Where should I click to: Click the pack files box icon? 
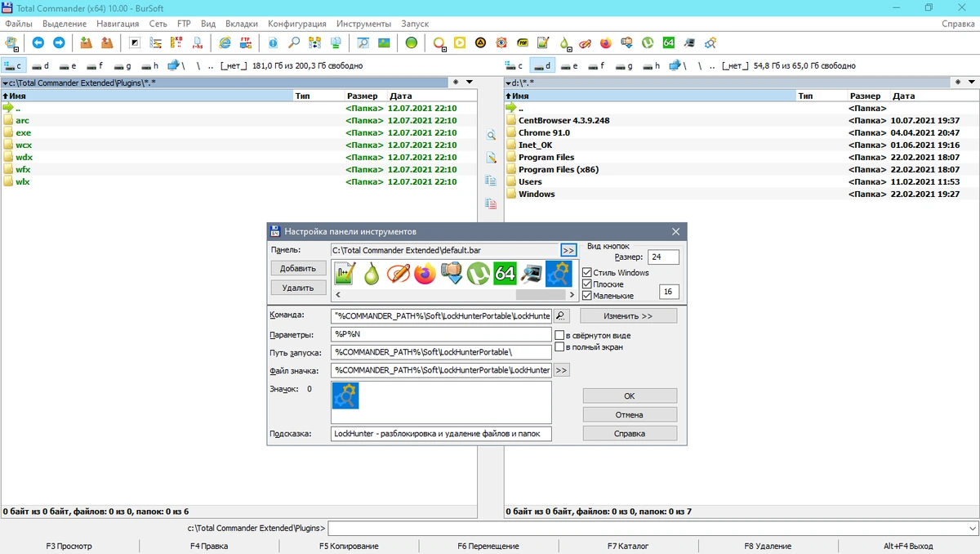[86, 42]
